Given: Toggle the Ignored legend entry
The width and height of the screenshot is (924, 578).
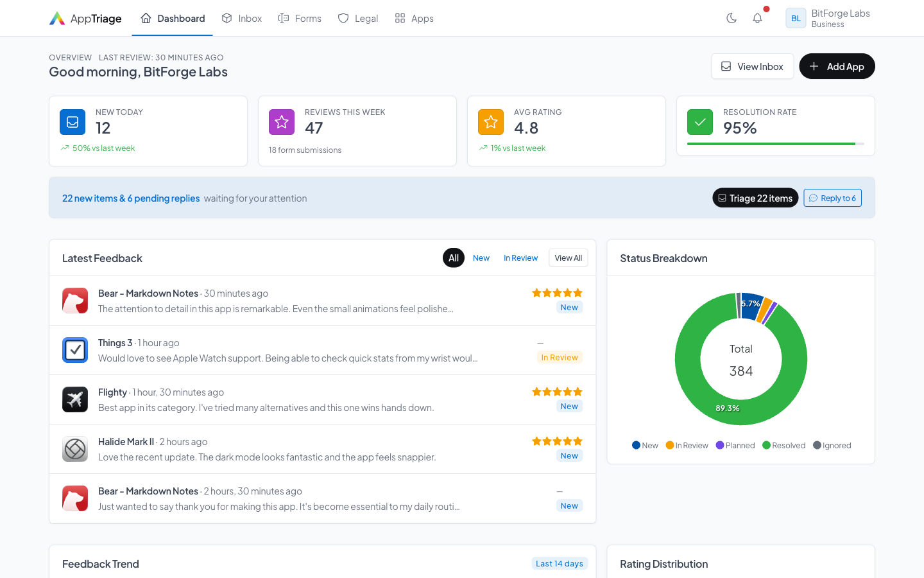Looking at the screenshot, I should pos(832,445).
